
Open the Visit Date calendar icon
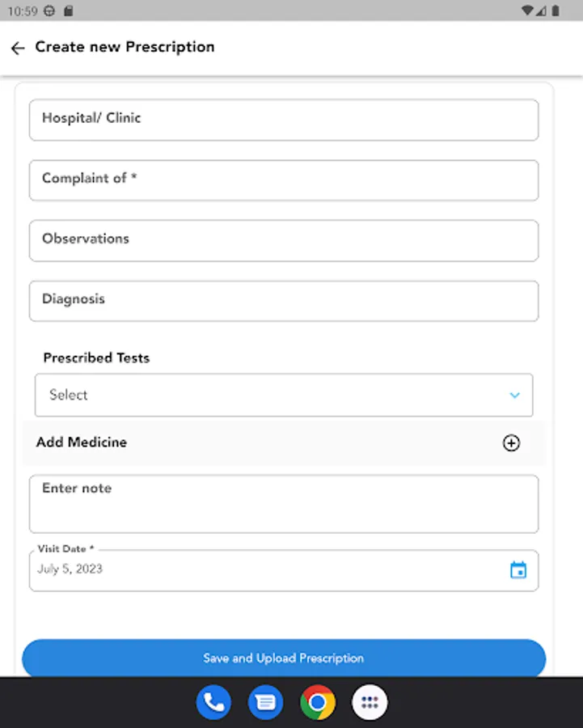518,570
